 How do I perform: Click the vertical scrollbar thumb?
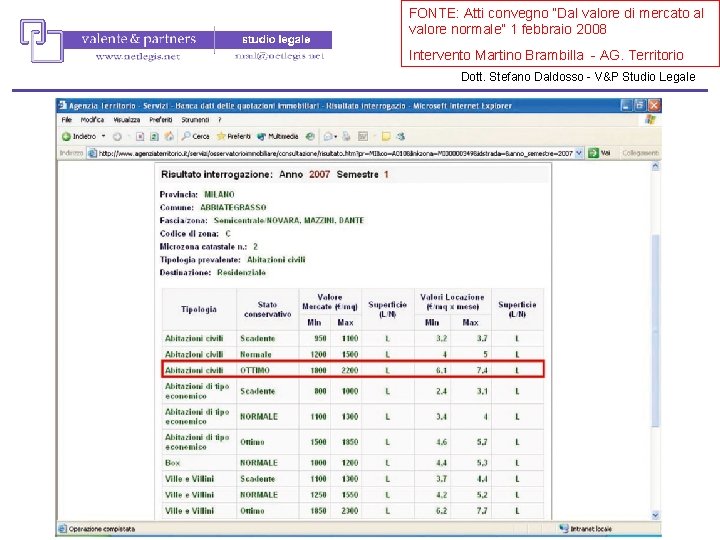click(655, 331)
